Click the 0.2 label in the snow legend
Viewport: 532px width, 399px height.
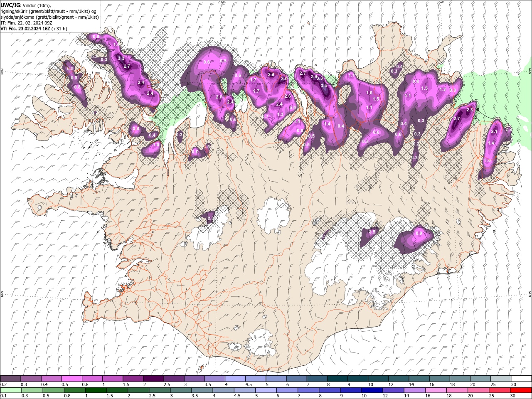click(x=3, y=384)
